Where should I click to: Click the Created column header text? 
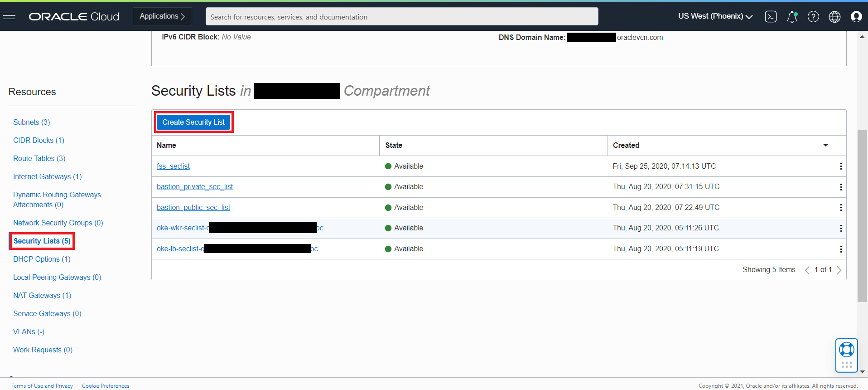(x=626, y=146)
